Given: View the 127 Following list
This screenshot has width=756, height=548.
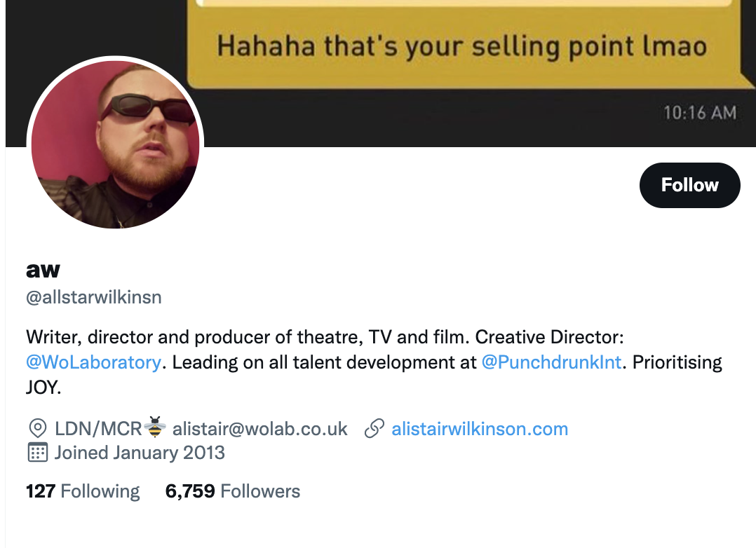Looking at the screenshot, I should [83, 491].
